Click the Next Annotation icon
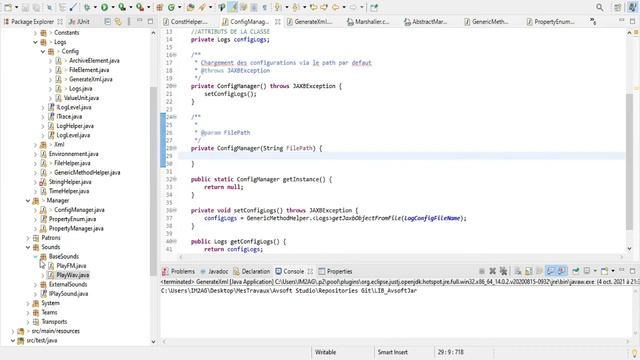The height and width of the screenshot is (360, 640). click(278, 7)
